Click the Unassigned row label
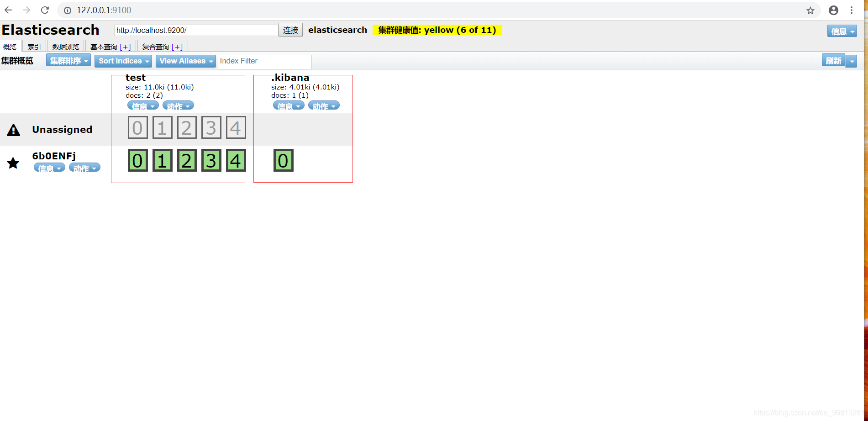This screenshot has width=868, height=421. 62,130
